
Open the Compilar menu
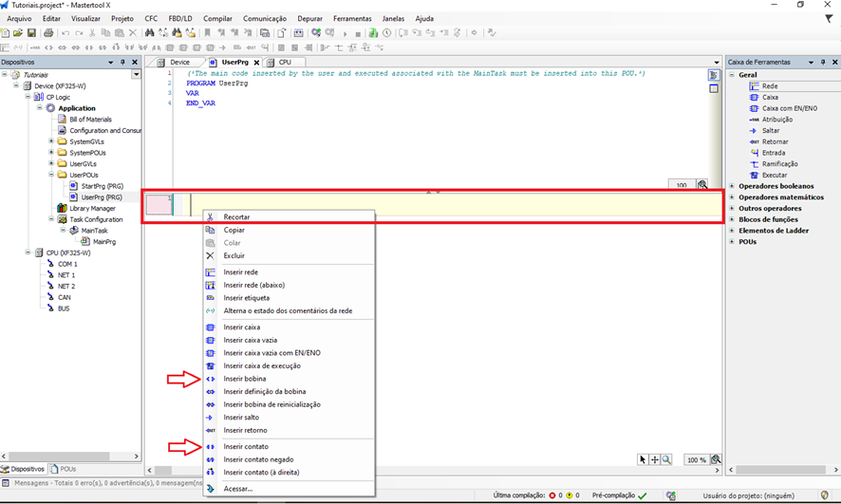(217, 18)
